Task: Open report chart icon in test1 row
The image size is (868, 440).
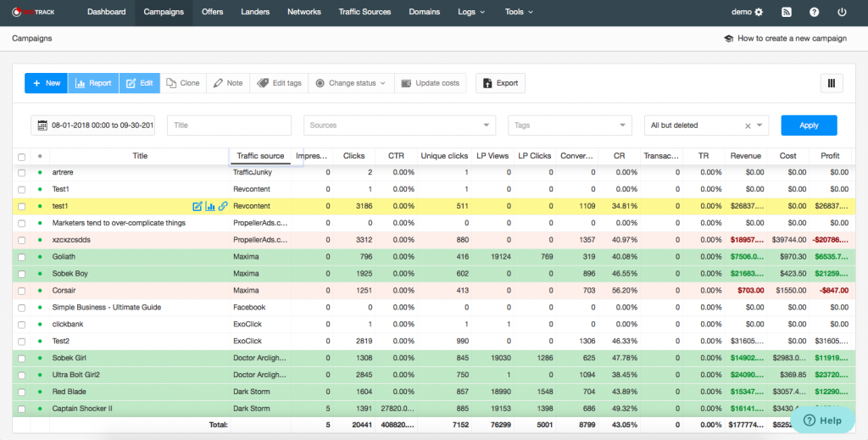Action: [x=210, y=206]
